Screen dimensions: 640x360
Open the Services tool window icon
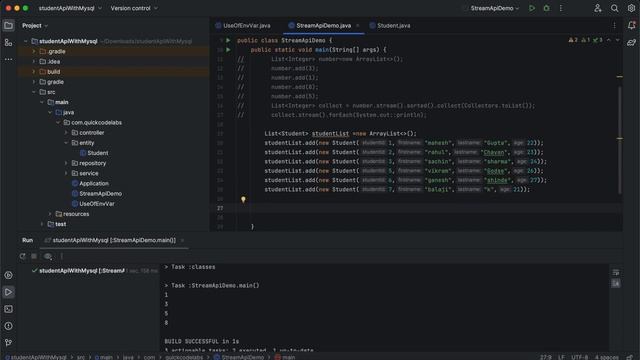click(x=8, y=275)
